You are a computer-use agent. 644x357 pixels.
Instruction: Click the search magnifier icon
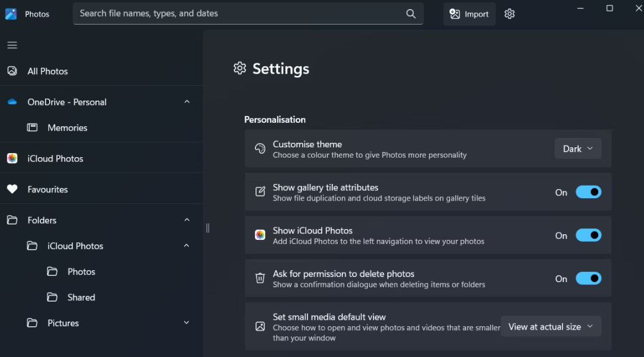pyautogui.click(x=411, y=14)
